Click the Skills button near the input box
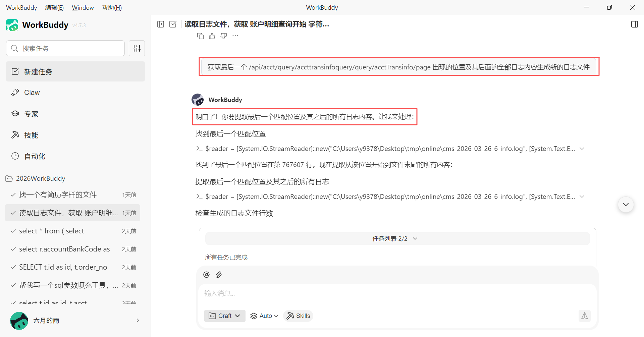The image size is (644, 337). tap(298, 316)
